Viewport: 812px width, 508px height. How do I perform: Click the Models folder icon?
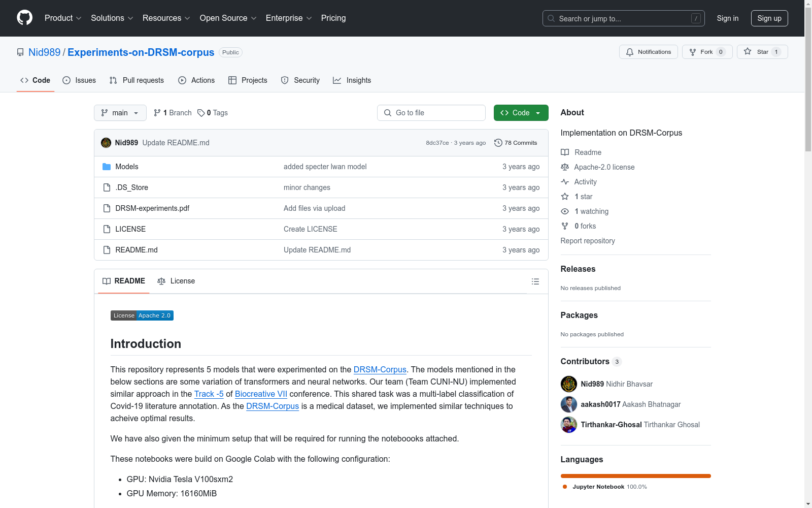107,167
